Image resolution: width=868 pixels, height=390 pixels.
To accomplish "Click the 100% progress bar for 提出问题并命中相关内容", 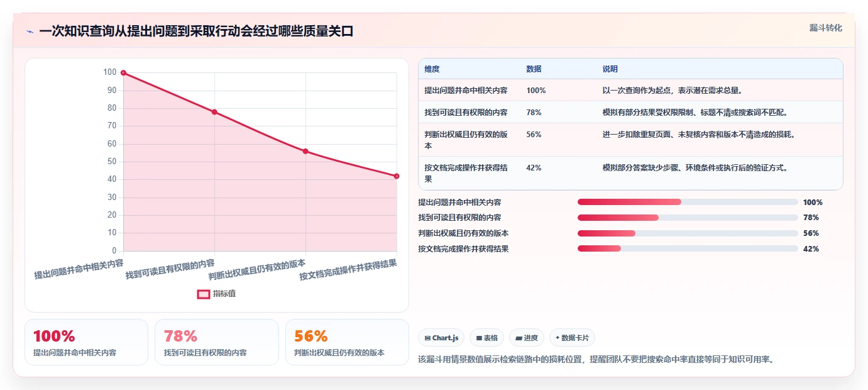I will pyautogui.click(x=688, y=202).
